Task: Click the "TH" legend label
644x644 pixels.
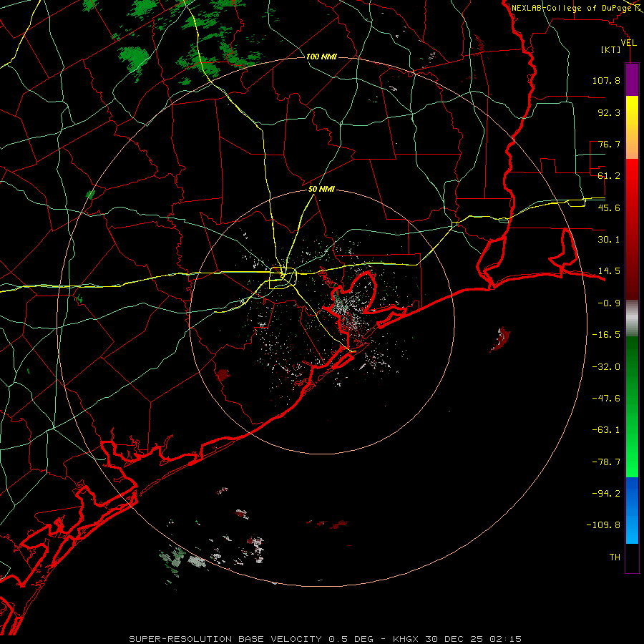Action: point(615,557)
